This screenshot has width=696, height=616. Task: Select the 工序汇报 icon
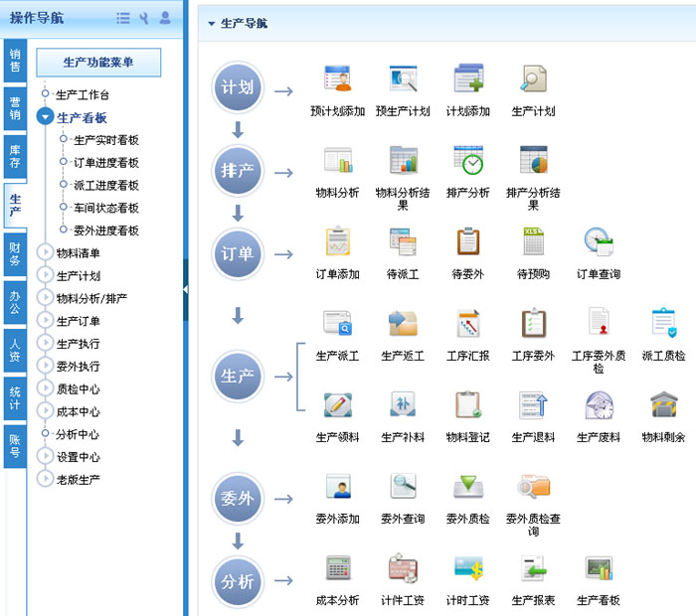click(x=468, y=323)
